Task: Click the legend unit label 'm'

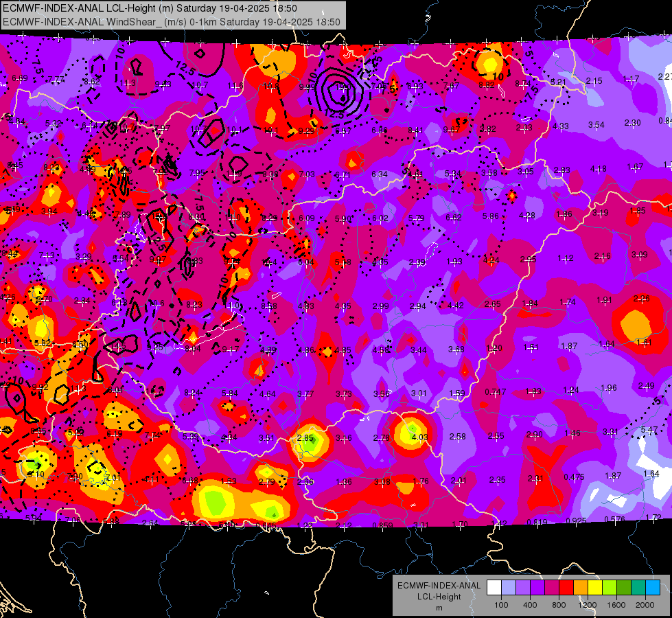Action: tap(439, 608)
